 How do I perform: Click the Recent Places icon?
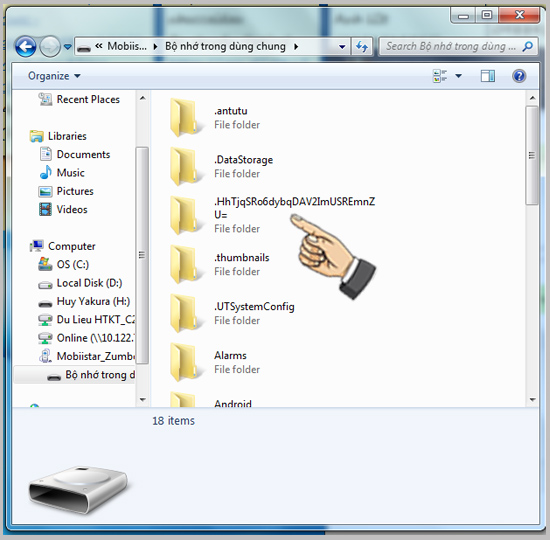45,99
